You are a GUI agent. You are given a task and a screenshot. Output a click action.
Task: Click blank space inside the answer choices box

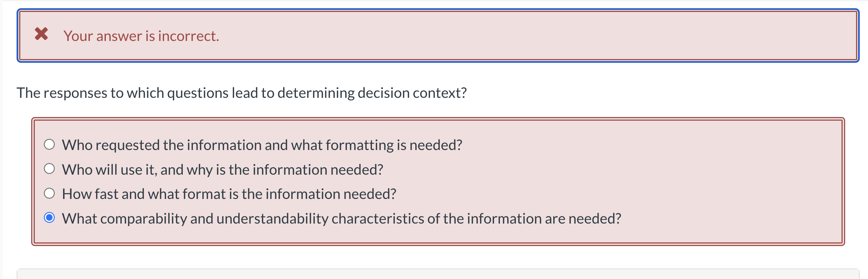(689, 170)
